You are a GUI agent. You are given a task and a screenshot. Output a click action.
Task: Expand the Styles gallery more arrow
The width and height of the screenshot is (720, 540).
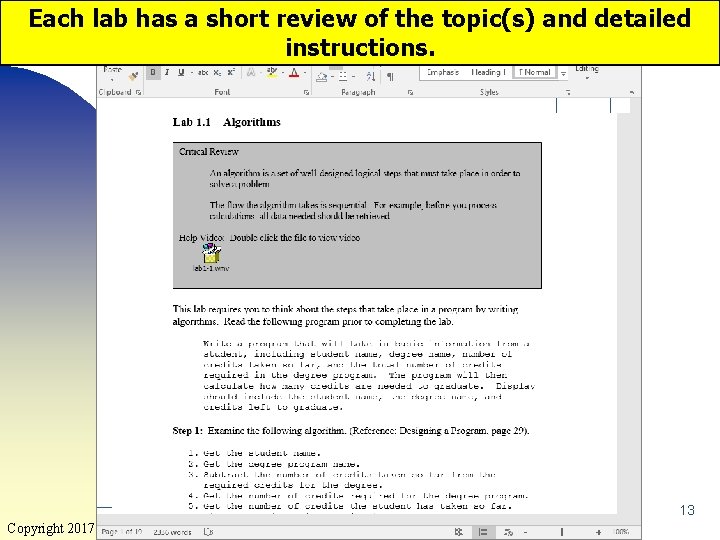pyautogui.click(x=563, y=73)
